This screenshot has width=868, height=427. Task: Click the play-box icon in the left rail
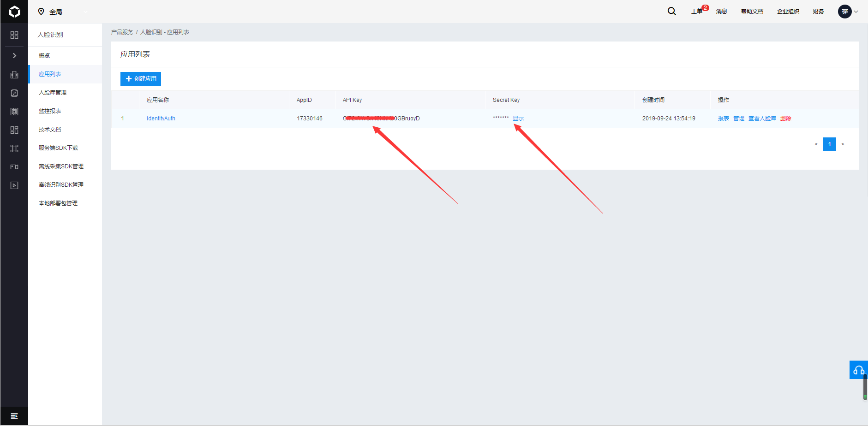click(x=14, y=185)
